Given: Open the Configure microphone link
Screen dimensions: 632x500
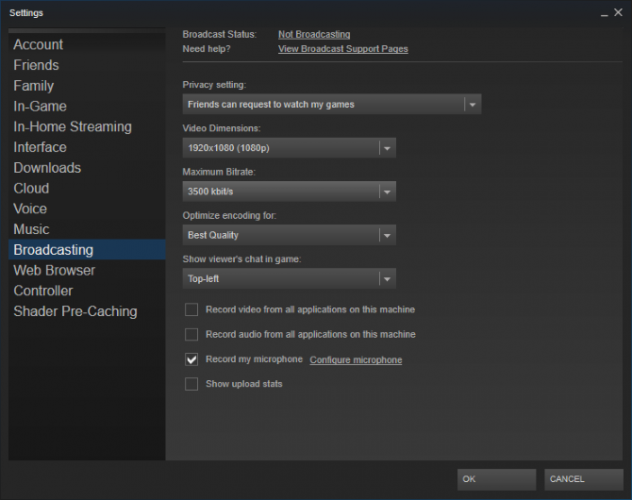Looking at the screenshot, I should (x=356, y=360).
